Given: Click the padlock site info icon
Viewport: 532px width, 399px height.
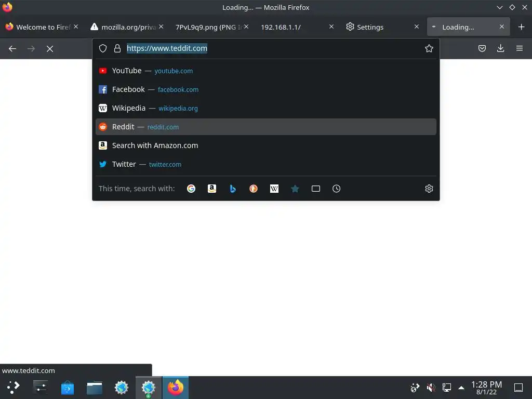Looking at the screenshot, I should [117, 48].
